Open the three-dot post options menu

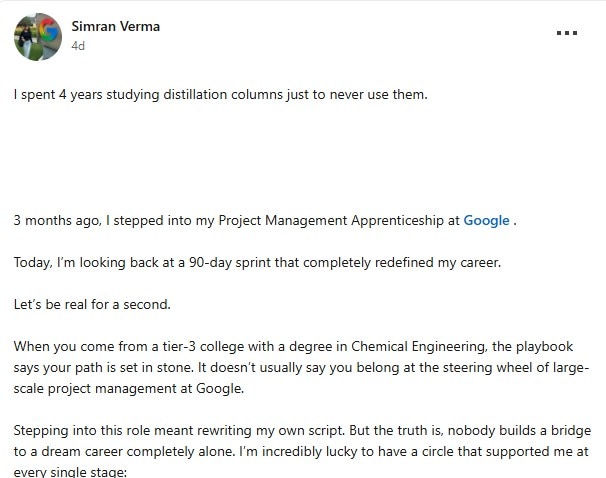567,33
